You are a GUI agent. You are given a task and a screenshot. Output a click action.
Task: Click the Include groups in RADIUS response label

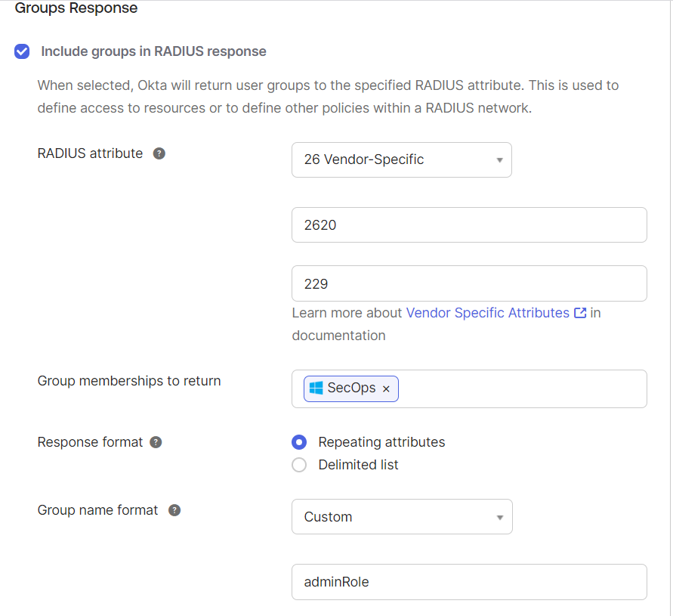tap(153, 51)
